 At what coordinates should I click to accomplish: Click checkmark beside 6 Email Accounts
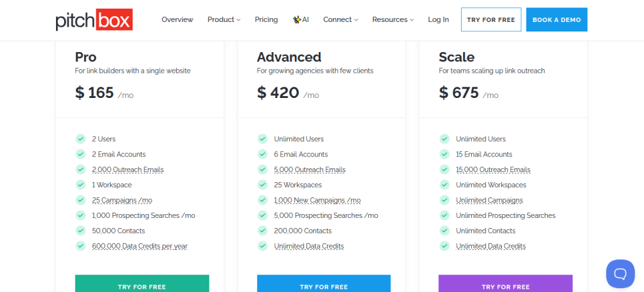(262, 154)
